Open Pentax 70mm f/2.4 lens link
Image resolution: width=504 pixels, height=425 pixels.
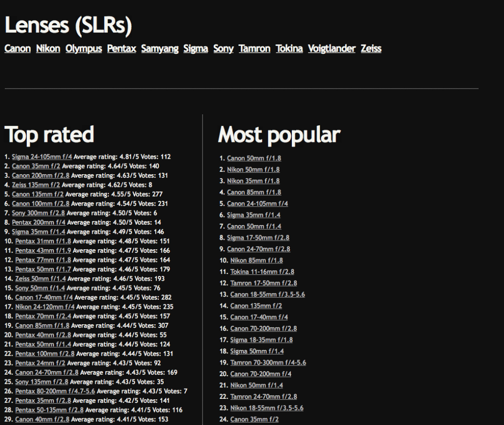[x=43, y=316]
